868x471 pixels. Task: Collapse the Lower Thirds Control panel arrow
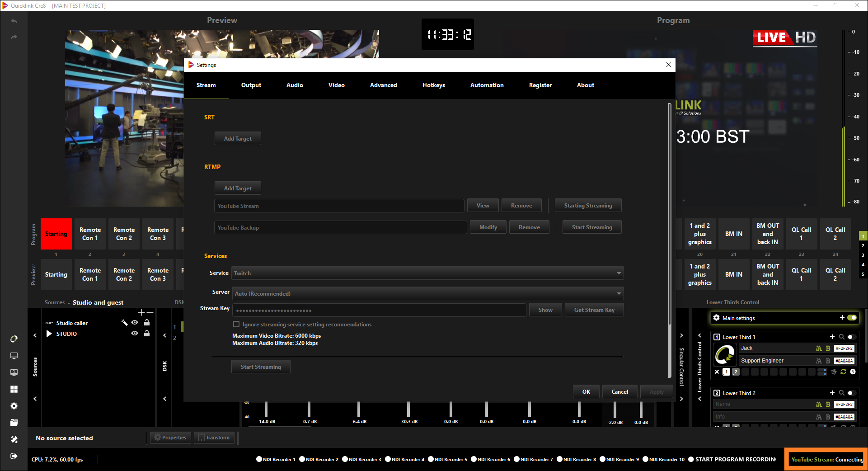click(x=699, y=335)
